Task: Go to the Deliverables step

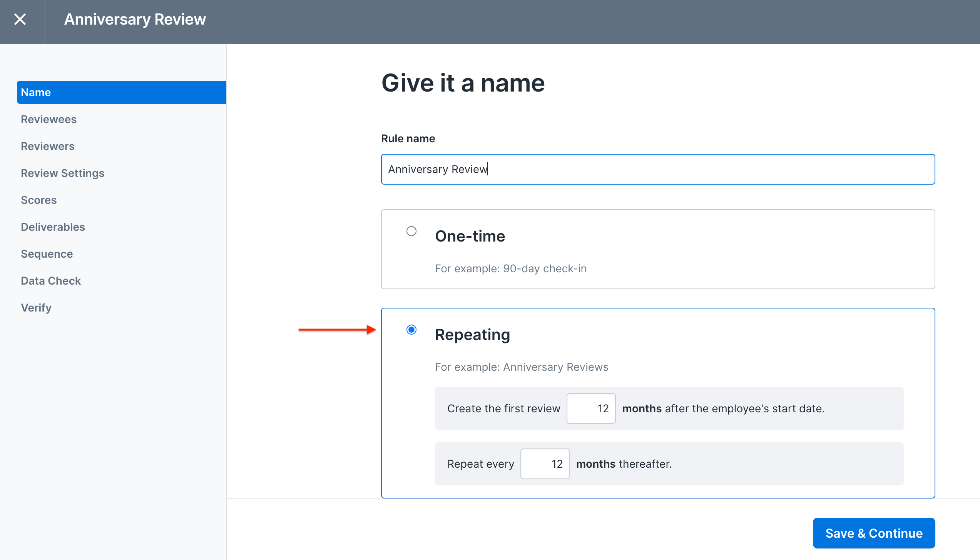Action: tap(53, 227)
